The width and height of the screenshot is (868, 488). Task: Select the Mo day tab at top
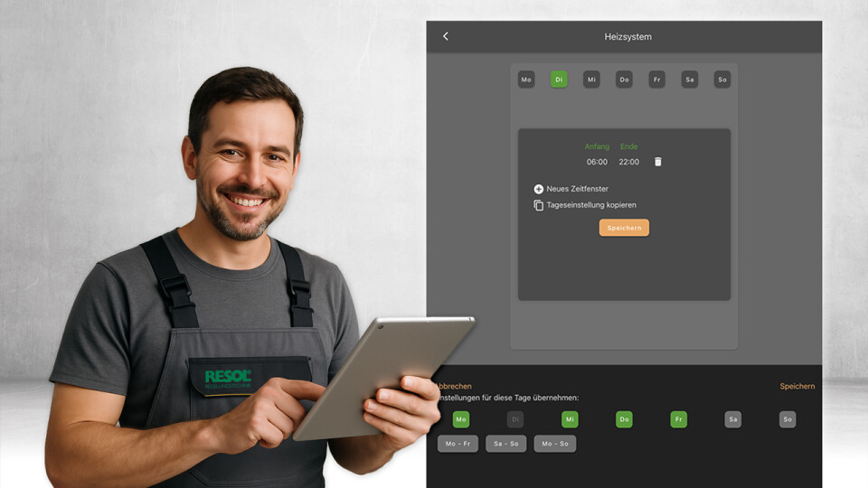click(526, 80)
